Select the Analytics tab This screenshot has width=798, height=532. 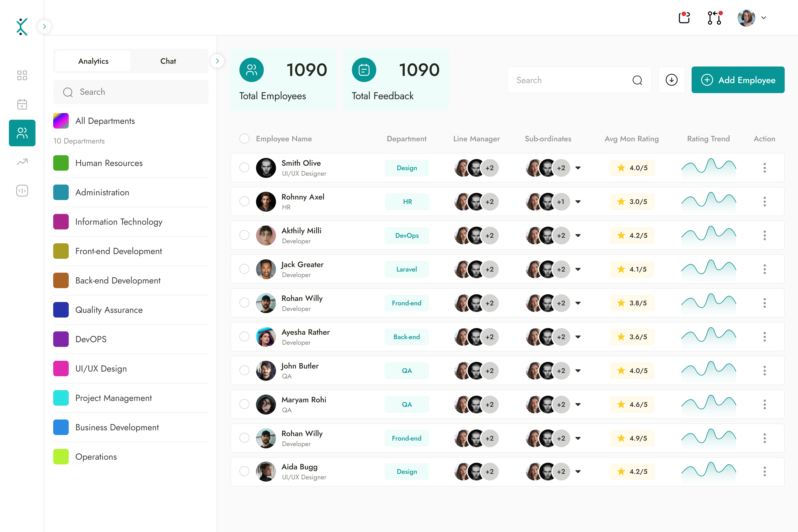(x=93, y=61)
